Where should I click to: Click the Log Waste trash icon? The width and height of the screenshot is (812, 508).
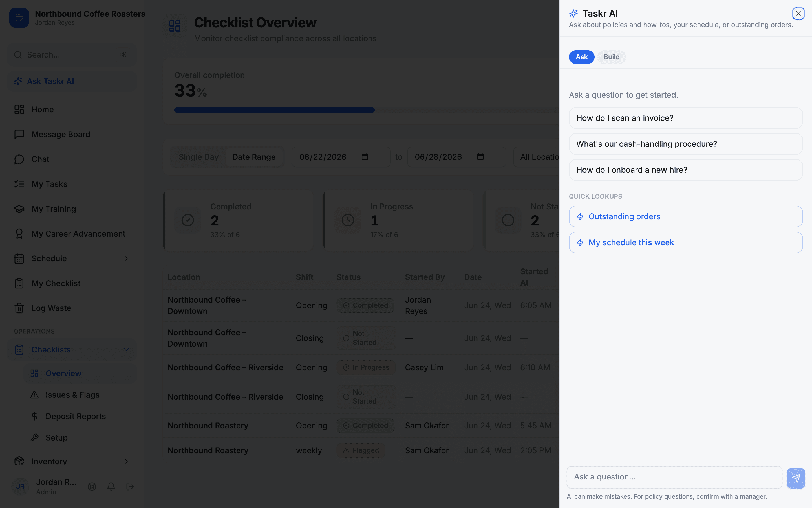click(x=19, y=308)
